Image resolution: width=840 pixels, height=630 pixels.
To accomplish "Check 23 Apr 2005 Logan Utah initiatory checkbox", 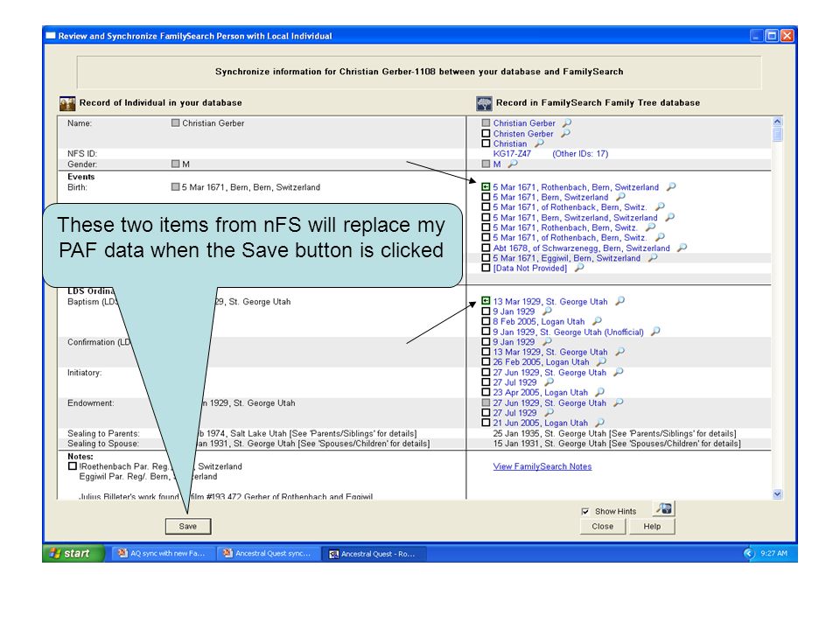I will coord(486,392).
